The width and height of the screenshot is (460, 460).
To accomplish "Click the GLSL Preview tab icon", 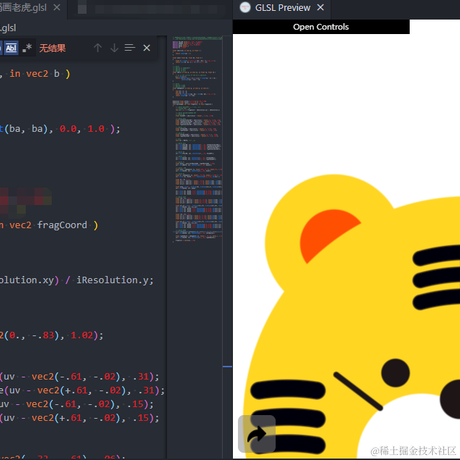I will pos(245,7).
